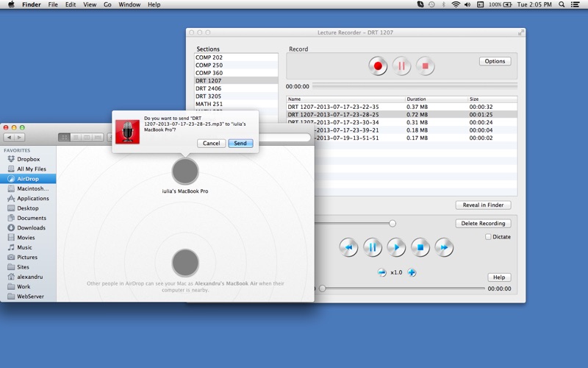Select the COMP 360 section

(x=236, y=73)
